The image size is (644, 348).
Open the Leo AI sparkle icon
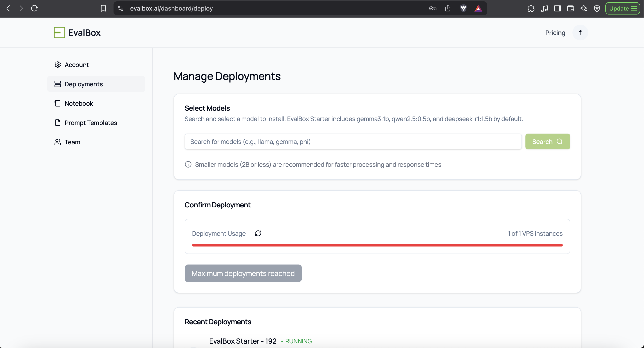pos(584,9)
